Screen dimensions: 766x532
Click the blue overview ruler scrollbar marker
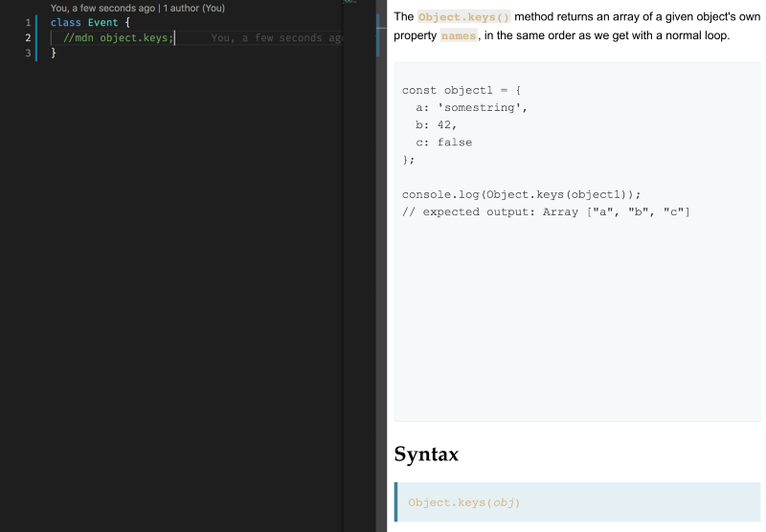click(x=378, y=34)
